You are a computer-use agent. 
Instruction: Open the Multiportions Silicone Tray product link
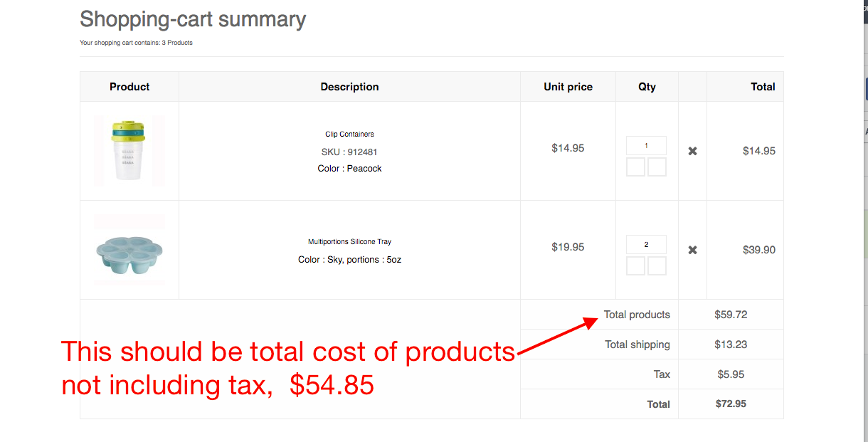349,242
